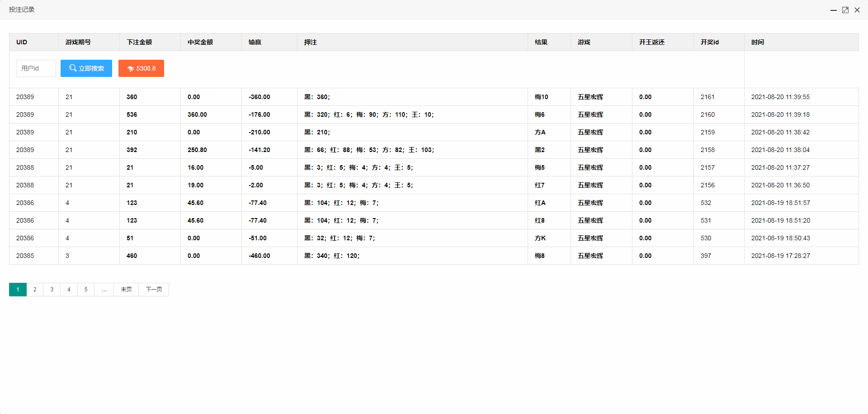The height and width of the screenshot is (414, 868).
Task: Go to page 5
Action: [86, 290]
